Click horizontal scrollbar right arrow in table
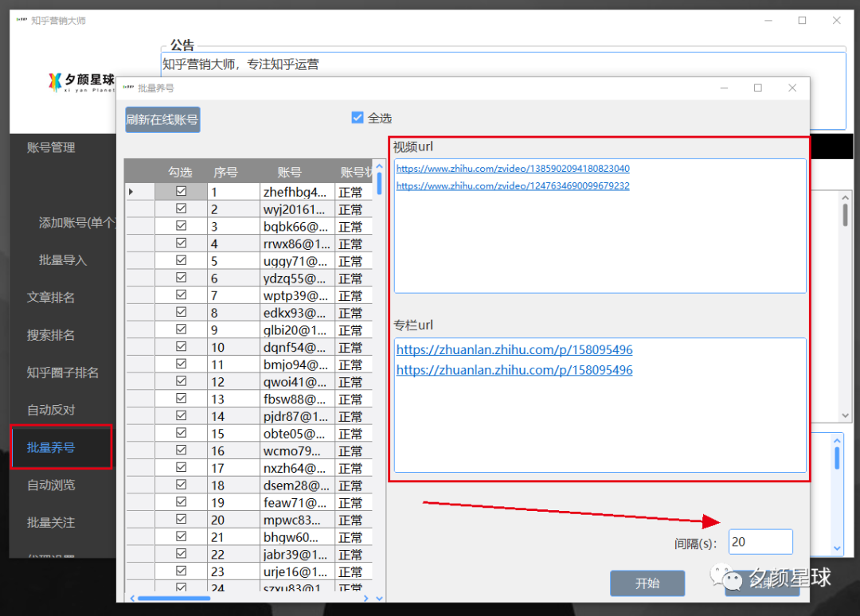Screen dimensions: 860x616 click(x=365, y=598)
